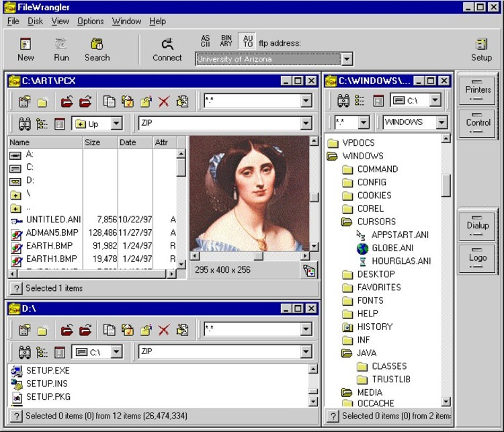Screen dimensions: 504x432
Task: Click red X delete icon in D:\ window
Action: coord(164,330)
